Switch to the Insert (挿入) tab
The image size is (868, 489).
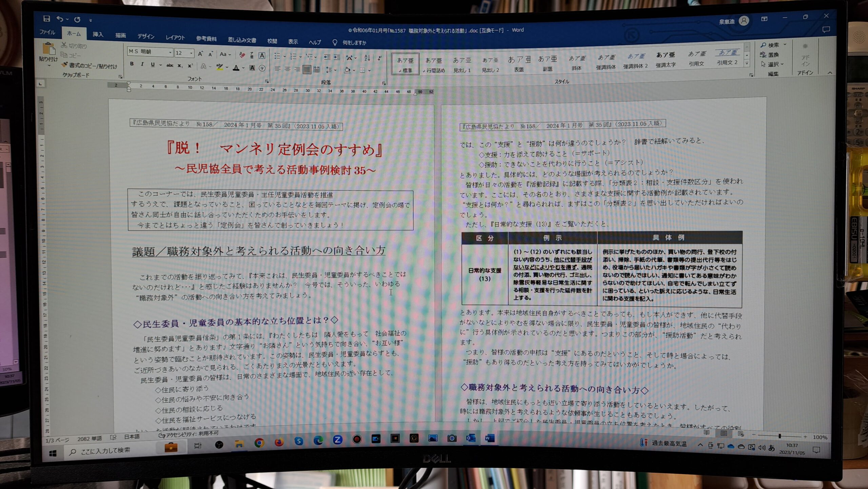[98, 34]
